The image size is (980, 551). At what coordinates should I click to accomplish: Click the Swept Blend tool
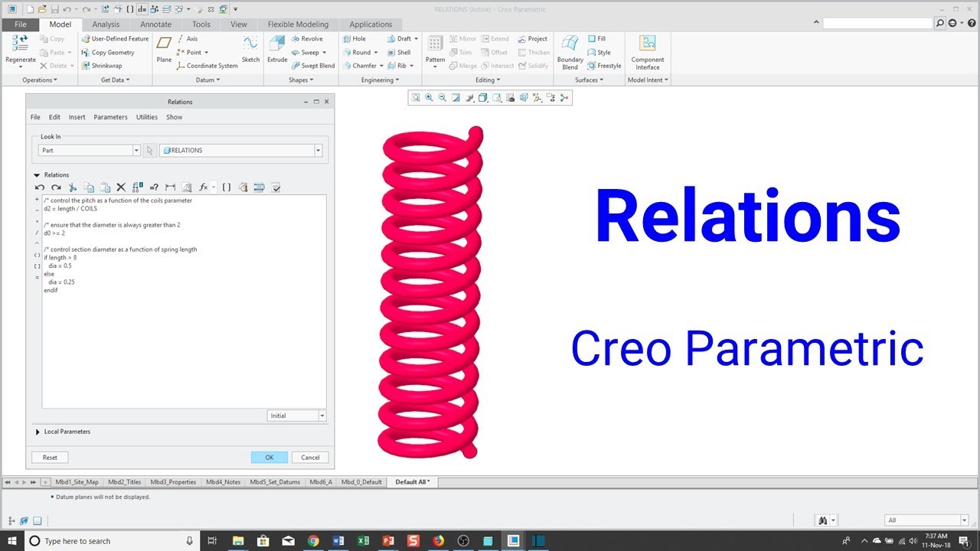(x=312, y=66)
